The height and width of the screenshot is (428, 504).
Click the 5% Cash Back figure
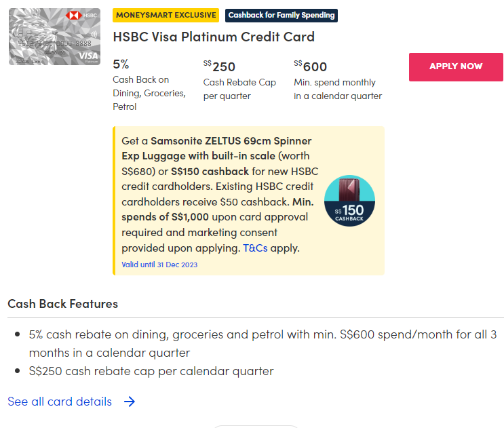tap(121, 64)
